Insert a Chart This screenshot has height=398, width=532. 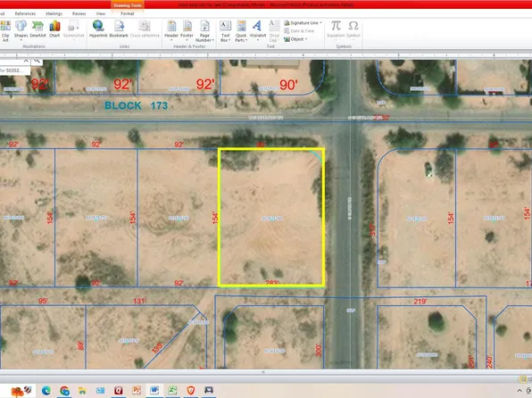[x=54, y=29]
